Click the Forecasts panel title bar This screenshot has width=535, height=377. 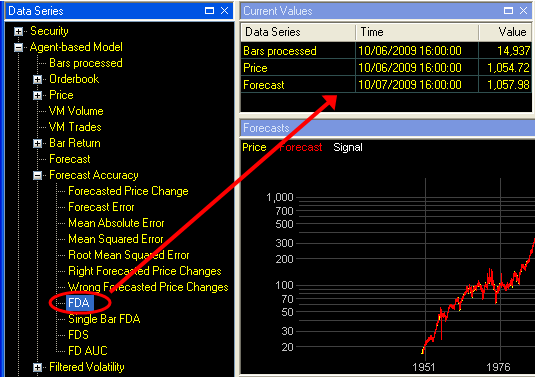tap(388, 128)
